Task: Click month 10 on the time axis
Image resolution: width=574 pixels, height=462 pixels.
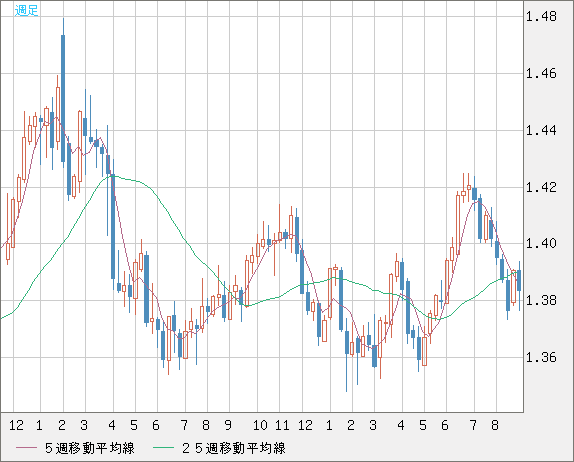Action: tap(260, 425)
